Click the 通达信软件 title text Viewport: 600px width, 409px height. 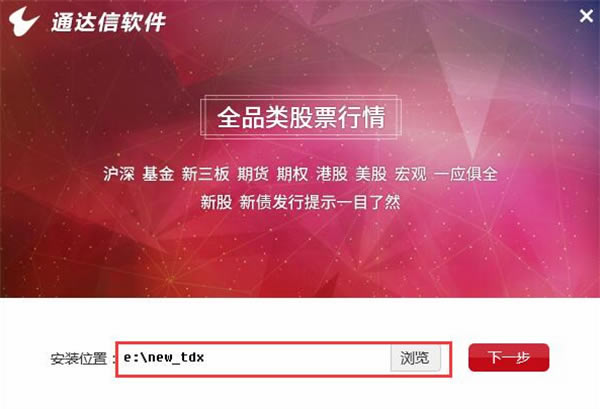(109, 22)
